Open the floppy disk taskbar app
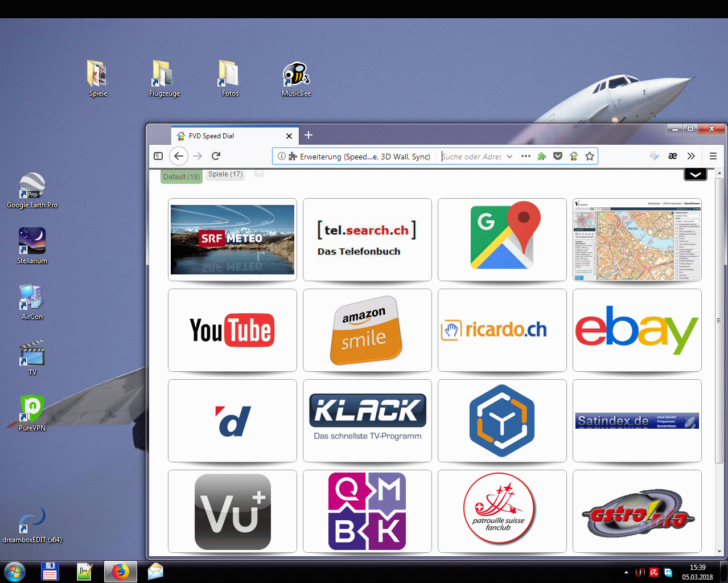 (50, 572)
